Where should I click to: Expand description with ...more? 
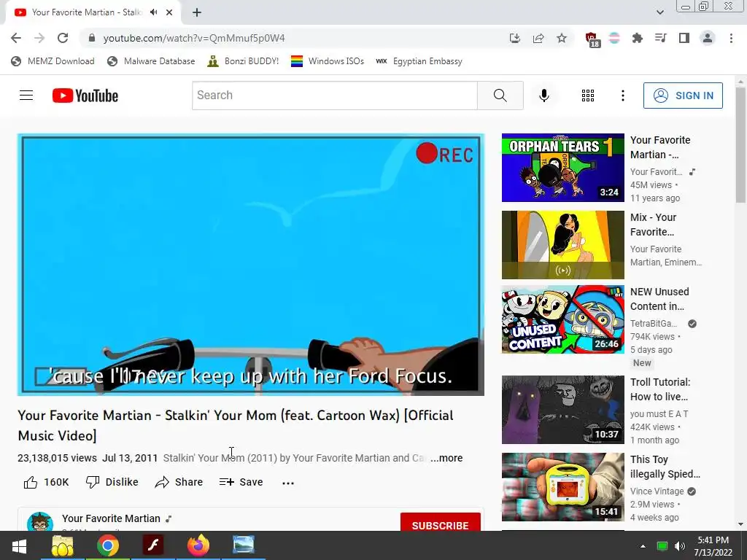tap(446, 458)
